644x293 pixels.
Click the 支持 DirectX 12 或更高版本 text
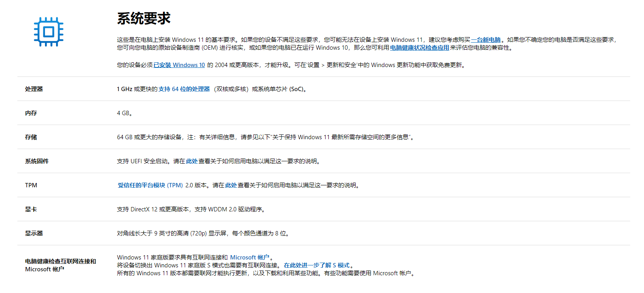[x=153, y=209]
